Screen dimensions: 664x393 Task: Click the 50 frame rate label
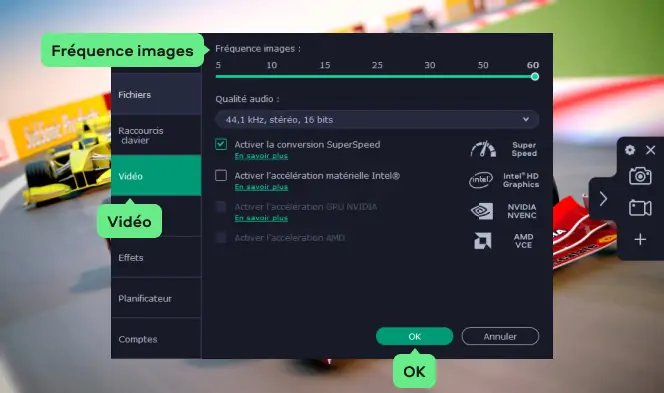tap(483, 65)
